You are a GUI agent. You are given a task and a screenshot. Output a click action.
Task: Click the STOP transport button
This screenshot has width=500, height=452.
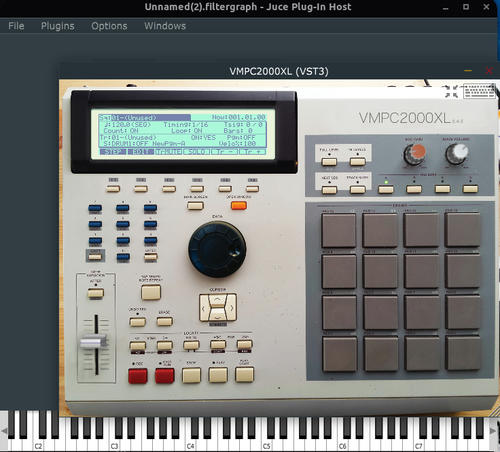pos(191,375)
